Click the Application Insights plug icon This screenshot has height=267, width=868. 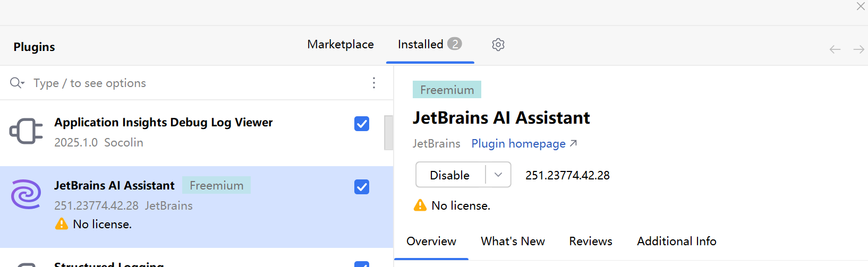26,131
